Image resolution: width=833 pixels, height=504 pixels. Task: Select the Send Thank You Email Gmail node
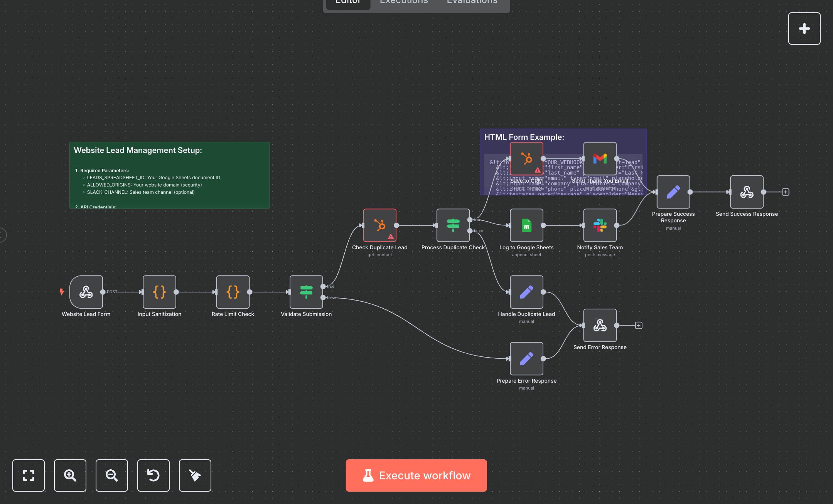click(x=600, y=159)
